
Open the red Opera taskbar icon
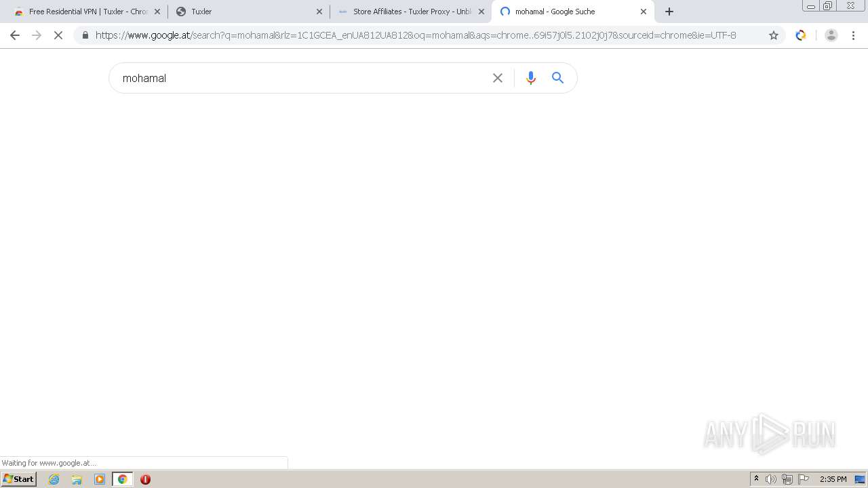click(145, 479)
